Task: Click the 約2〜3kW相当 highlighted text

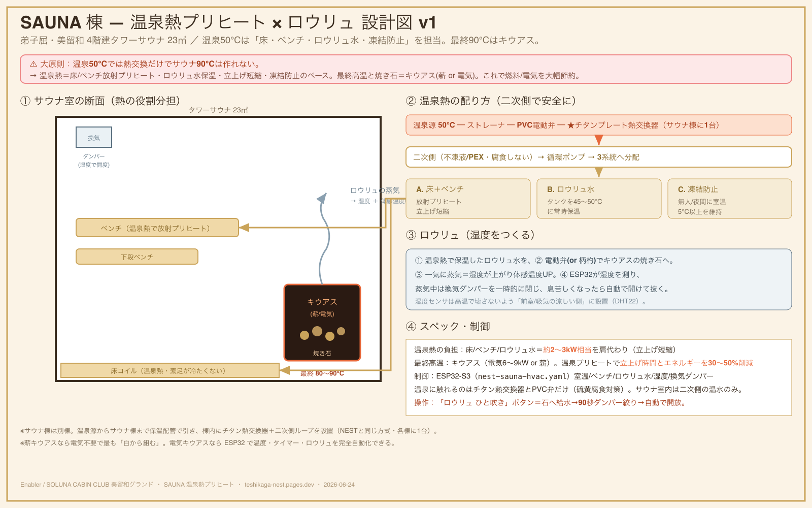Action: pos(567,350)
